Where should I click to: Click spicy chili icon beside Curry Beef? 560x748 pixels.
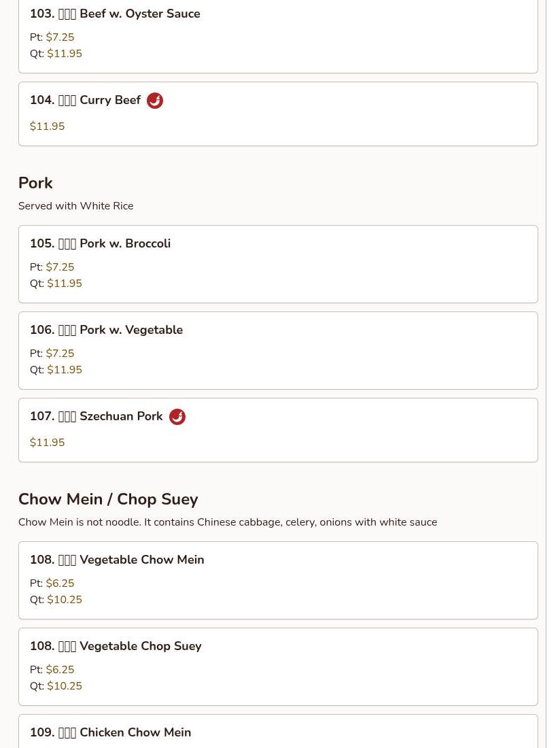point(155,101)
